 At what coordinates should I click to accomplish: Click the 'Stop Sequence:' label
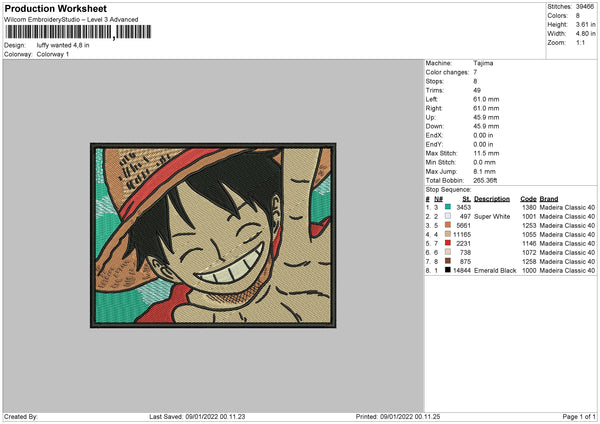448,189
